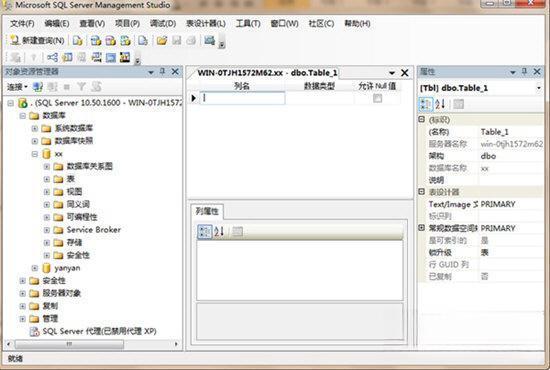Click the Object Explorer scrollbar right arrow
This screenshot has width=550, height=370.
pos(176,344)
